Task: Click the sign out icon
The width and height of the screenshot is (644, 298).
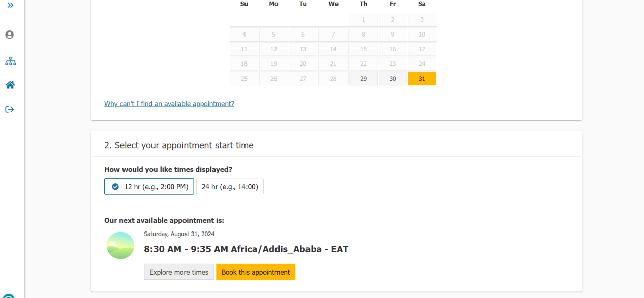Action: coord(10,109)
